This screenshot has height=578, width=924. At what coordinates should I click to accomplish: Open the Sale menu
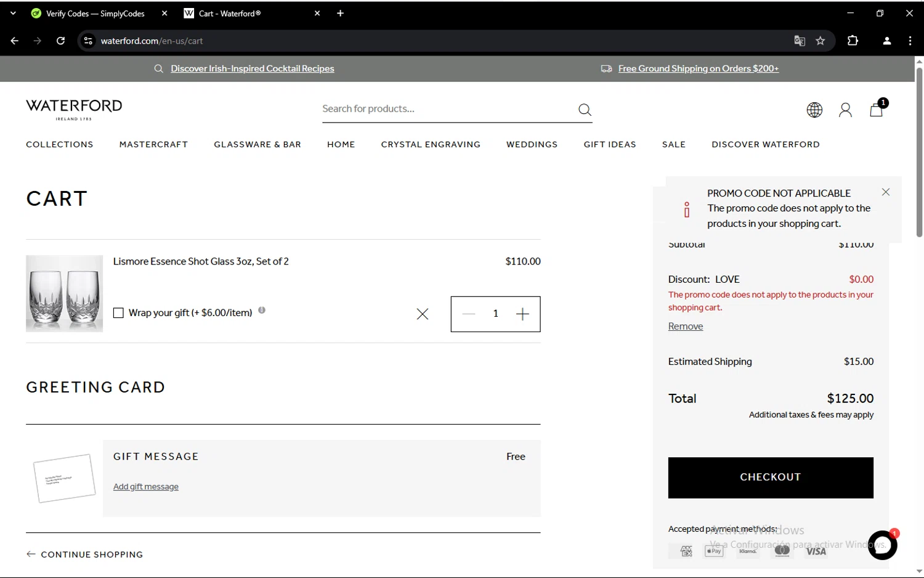(674, 144)
